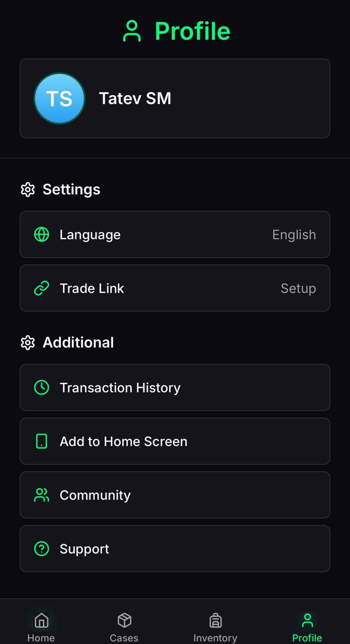The image size is (350, 644).
Task: Click Setup to configure the Trade Link
Action: [x=298, y=288]
